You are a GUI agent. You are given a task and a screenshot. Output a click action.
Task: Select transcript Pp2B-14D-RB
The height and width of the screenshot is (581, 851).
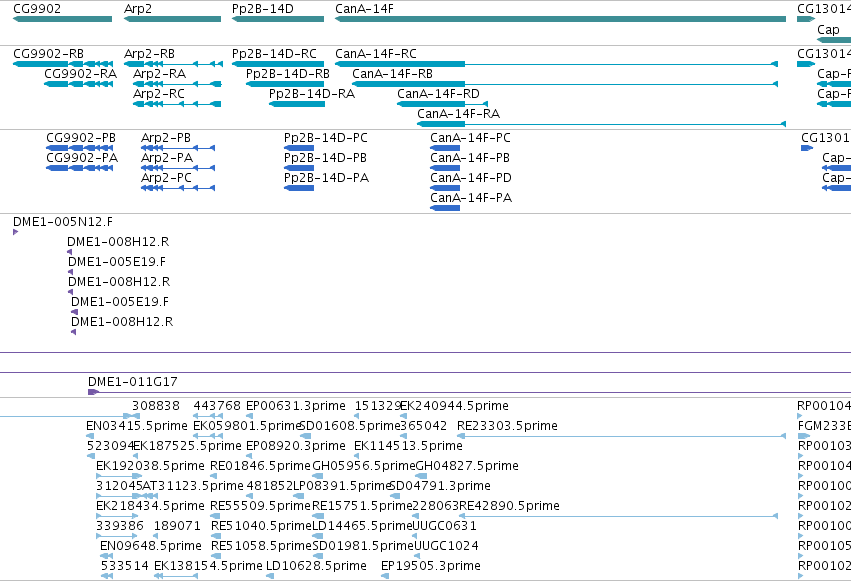(285, 84)
